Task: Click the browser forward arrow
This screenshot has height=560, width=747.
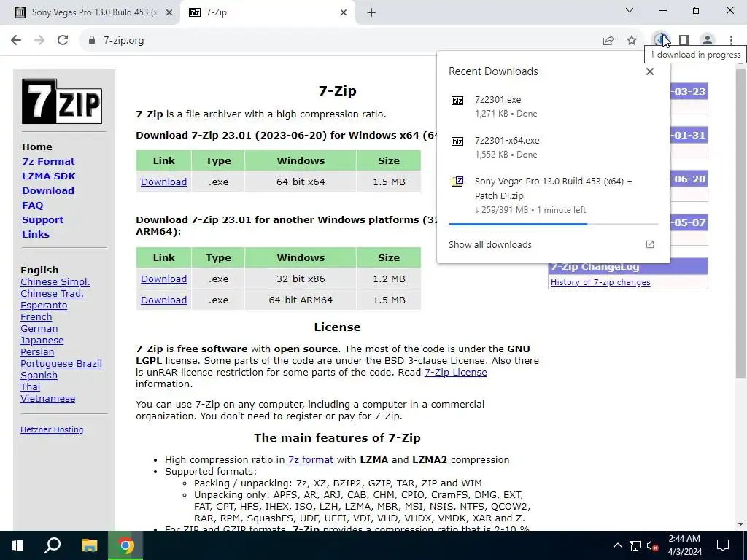Action: (x=39, y=41)
